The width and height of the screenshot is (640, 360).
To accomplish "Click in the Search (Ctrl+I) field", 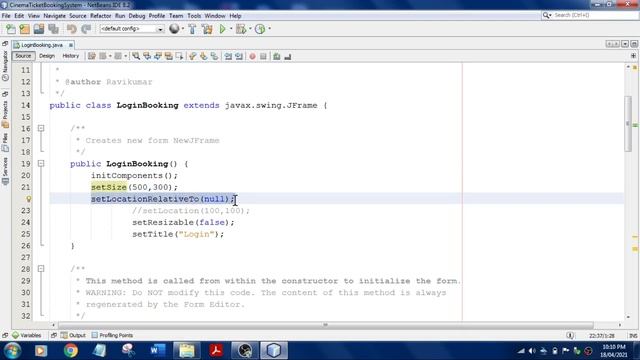I will click(590, 15).
